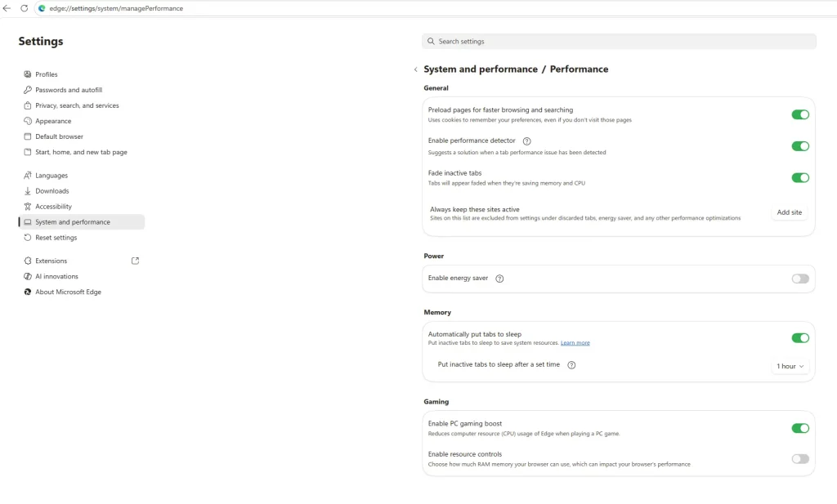Click the Search settings field
The width and height of the screenshot is (837, 504).
(x=619, y=41)
